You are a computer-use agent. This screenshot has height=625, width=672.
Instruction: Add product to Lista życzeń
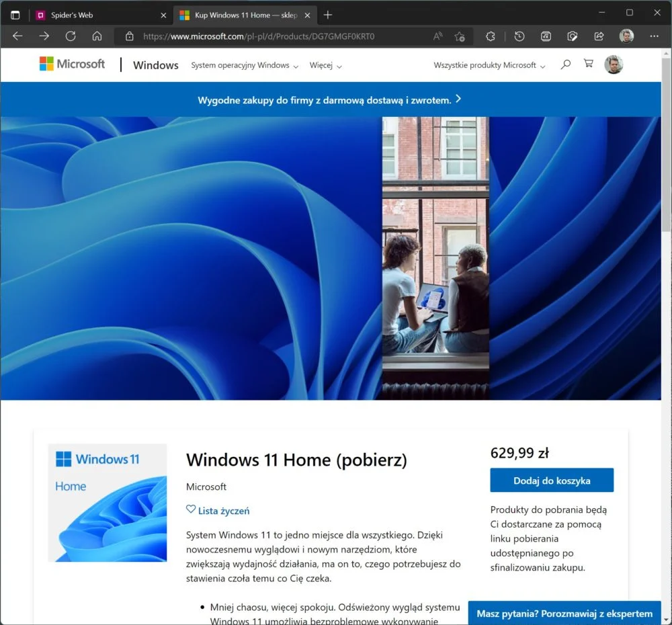click(x=218, y=511)
